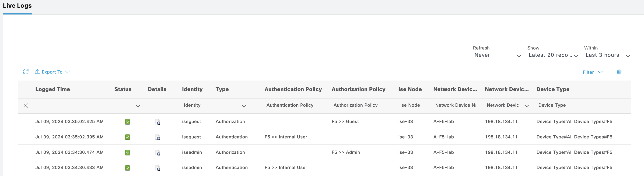This screenshot has width=644, height=176.
Task: Click the refresh logs icon
Action: pyautogui.click(x=25, y=72)
